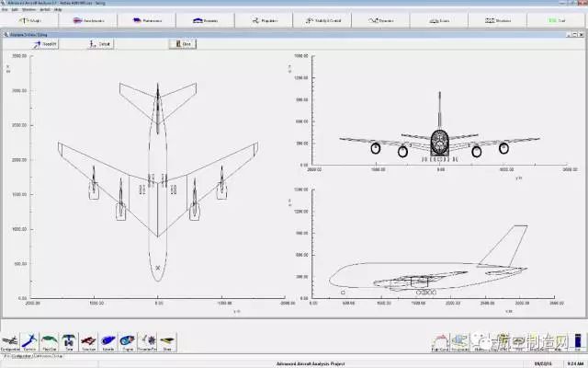Select the Trim icon
The image size is (588, 368).
coord(69,342)
